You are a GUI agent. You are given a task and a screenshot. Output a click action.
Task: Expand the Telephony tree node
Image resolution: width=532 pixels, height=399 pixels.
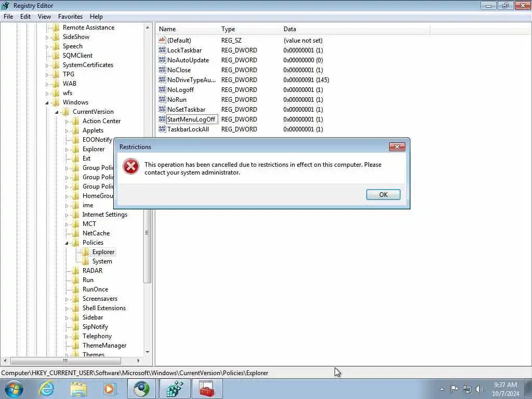tap(67, 336)
